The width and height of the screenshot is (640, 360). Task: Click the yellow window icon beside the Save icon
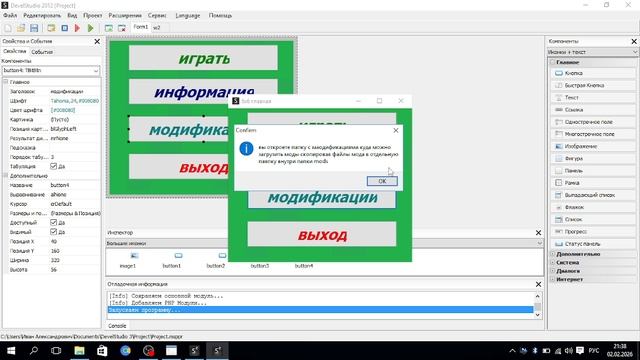pos(51,28)
